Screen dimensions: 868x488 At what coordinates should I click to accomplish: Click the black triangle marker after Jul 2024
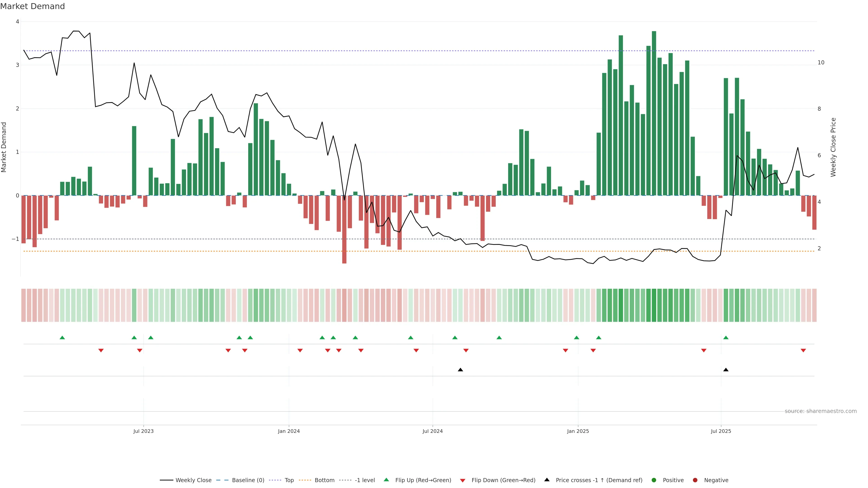[460, 370]
